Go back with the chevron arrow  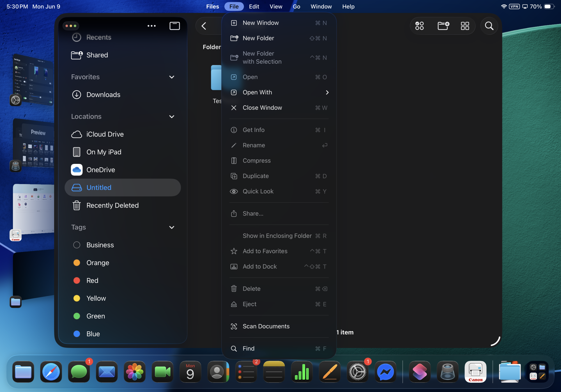[x=204, y=26]
